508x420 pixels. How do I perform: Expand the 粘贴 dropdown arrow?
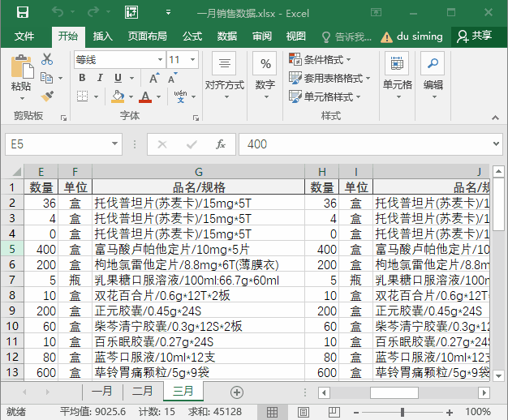click(22, 98)
